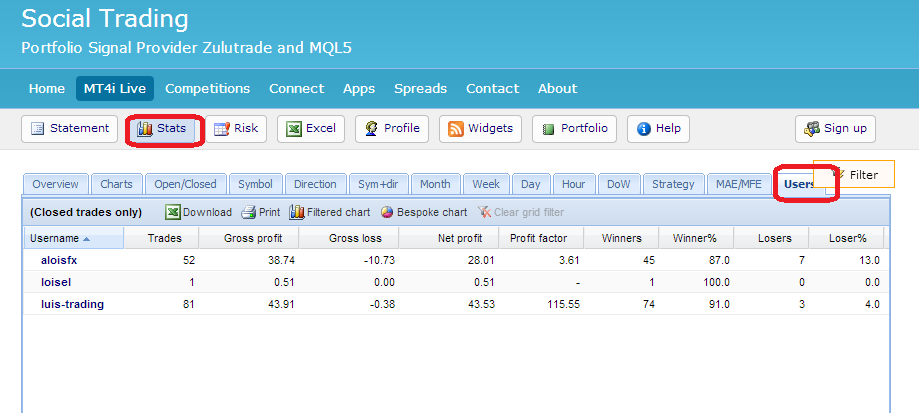Print the trades table
Viewport: 919px width, 413px height.
point(260,212)
